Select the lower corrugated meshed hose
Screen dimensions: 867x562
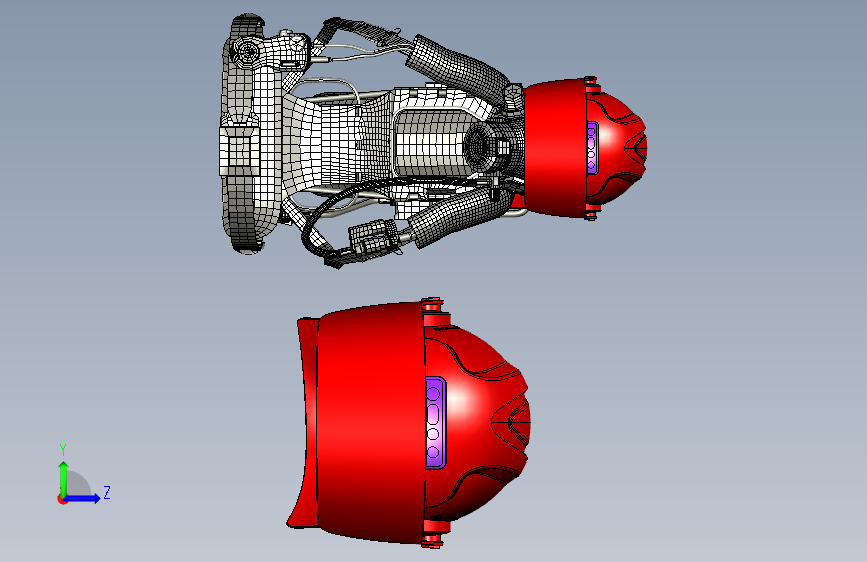(x=459, y=217)
